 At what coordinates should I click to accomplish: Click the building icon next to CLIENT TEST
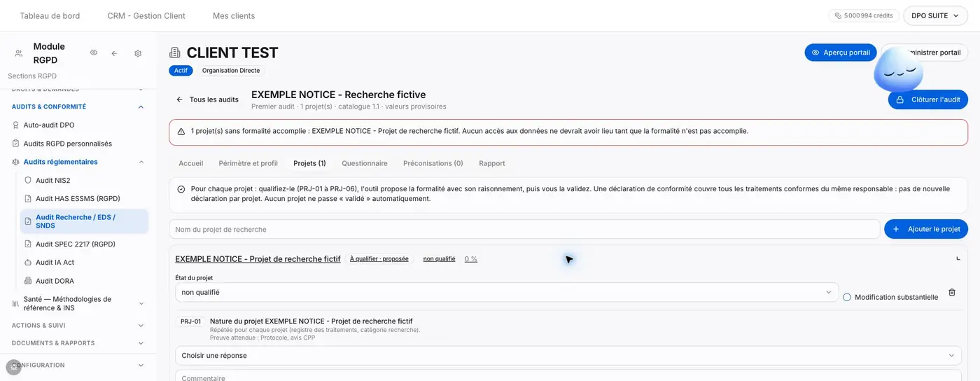[x=175, y=53]
